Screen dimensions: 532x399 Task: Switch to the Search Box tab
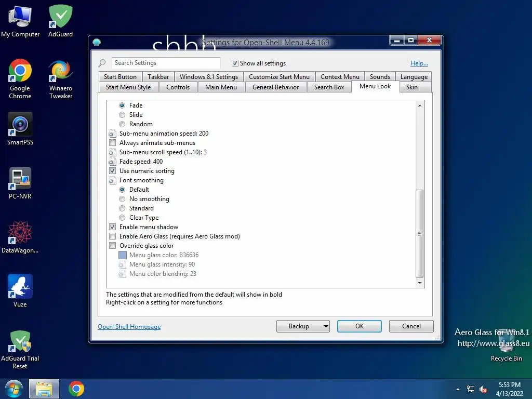pos(329,87)
